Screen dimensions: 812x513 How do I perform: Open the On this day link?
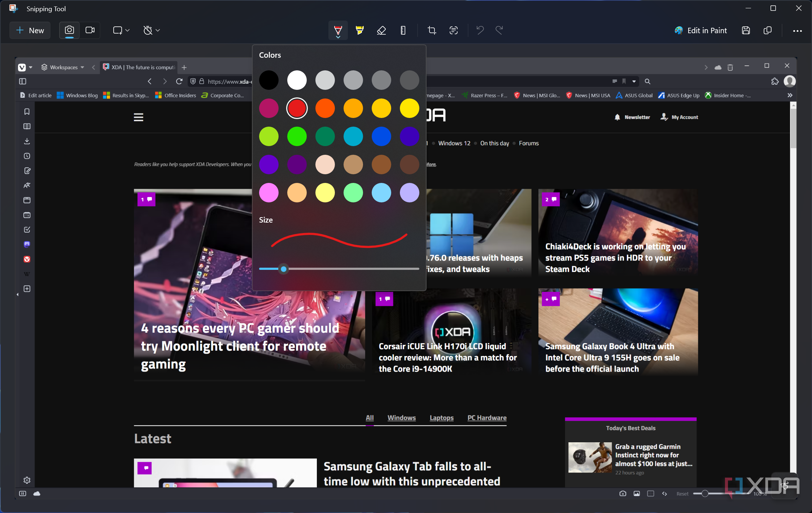tap(494, 143)
